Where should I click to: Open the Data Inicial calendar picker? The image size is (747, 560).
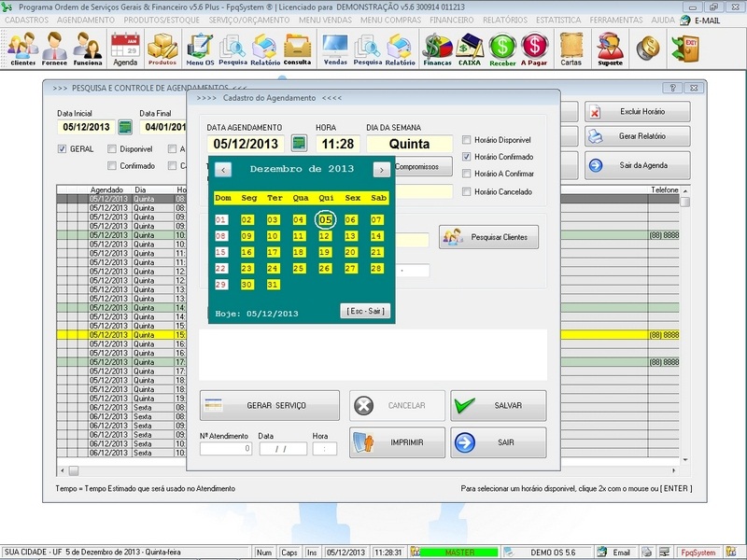pos(122,126)
